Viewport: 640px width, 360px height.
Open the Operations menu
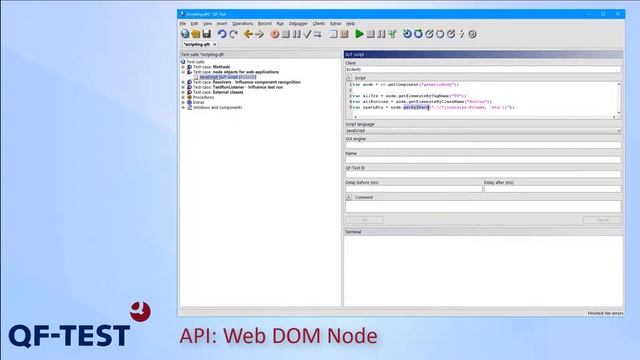pos(242,24)
